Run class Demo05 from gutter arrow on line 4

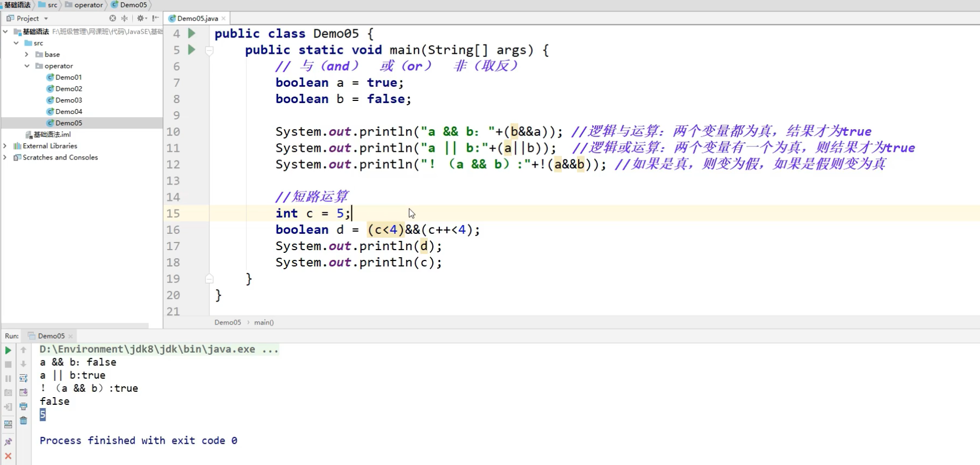pyautogui.click(x=191, y=33)
